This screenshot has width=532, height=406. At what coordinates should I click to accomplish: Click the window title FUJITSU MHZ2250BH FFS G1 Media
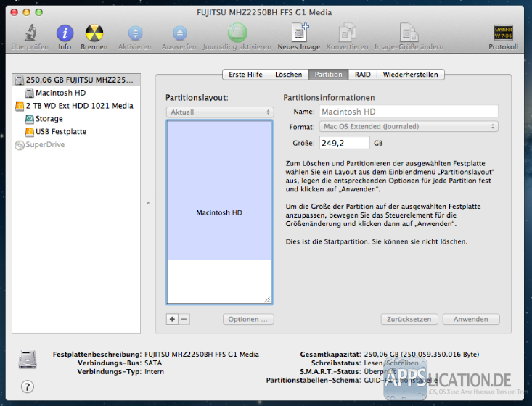264,12
